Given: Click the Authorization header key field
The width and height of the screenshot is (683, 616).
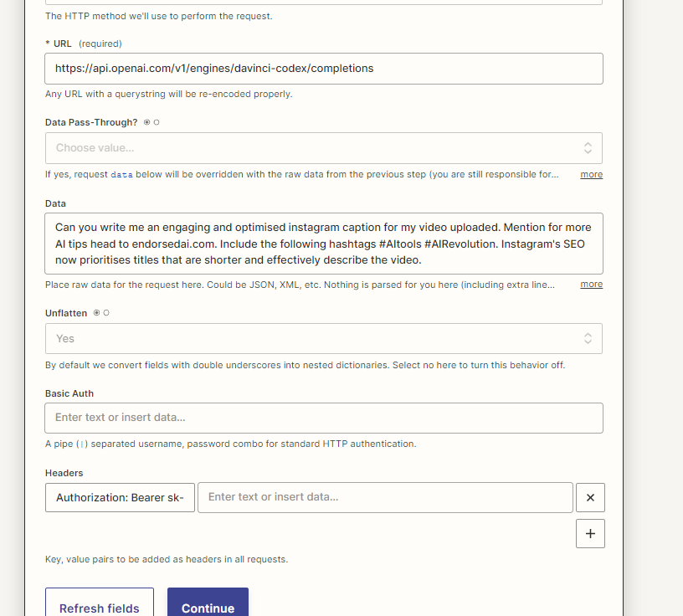Looking at the screenshot, I should 120,497.
